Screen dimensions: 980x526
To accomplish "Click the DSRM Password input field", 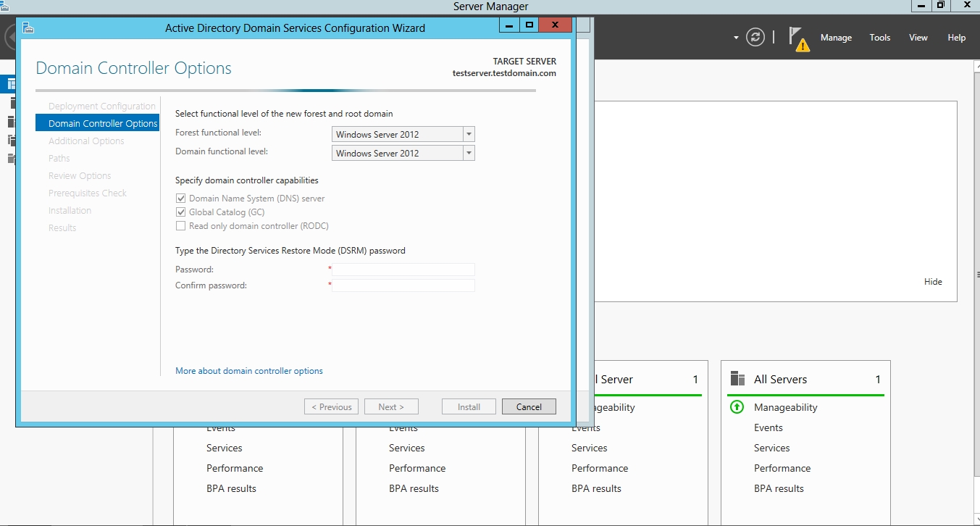I will pyautogui.click(x=403, y=270).
